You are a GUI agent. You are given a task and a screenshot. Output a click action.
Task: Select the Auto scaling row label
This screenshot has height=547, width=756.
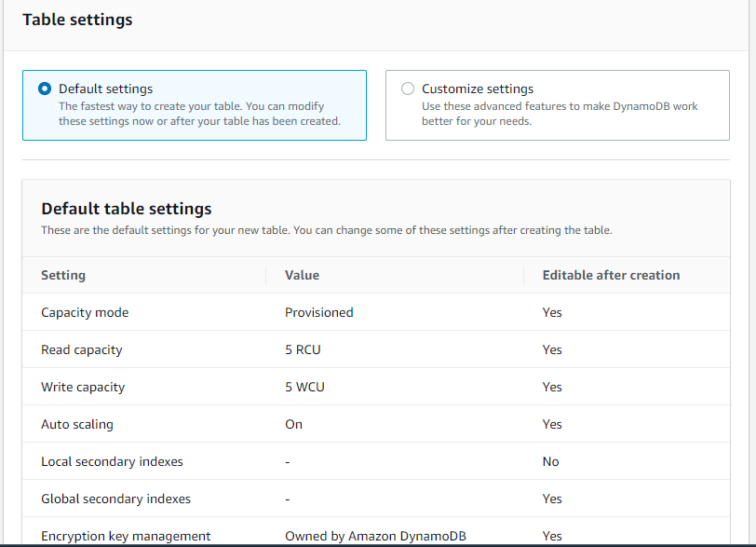77,424
